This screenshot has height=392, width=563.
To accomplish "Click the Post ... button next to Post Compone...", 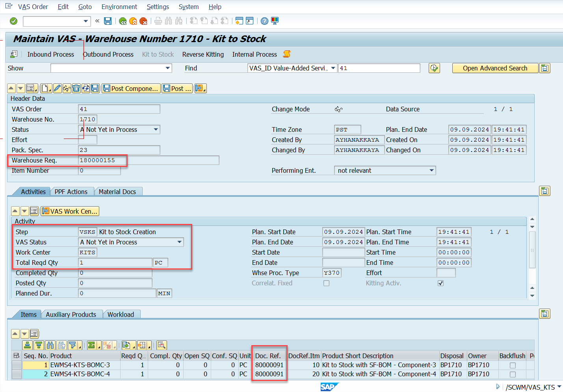I will [177, 89].
